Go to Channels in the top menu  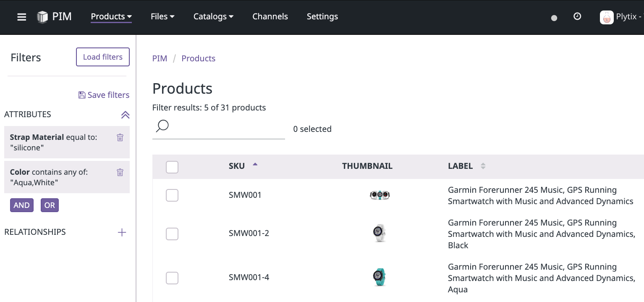point(270,17)
